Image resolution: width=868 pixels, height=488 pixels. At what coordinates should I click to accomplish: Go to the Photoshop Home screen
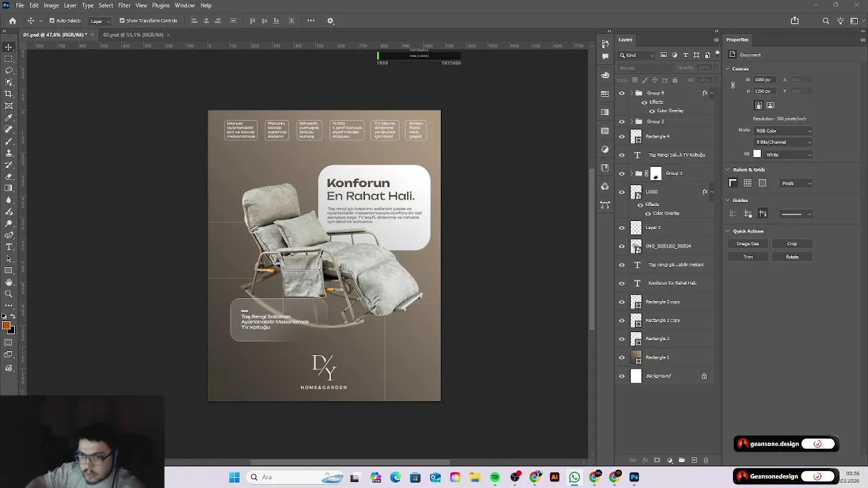(x=12, y=21)
